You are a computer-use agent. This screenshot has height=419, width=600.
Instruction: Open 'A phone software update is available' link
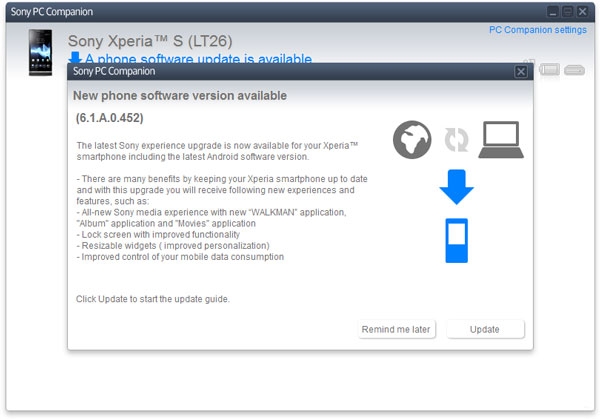pos(198,59)
